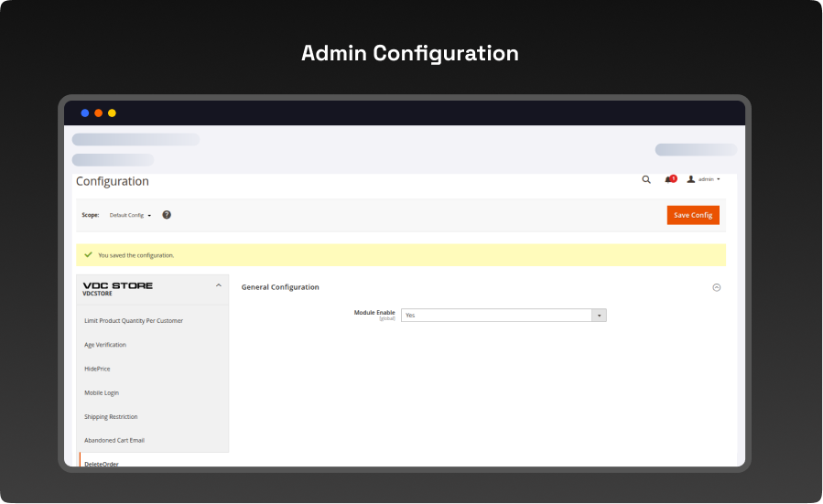This screenshot has height=504, width=823.
Task: Choose Abandoned Cart Email in sidebar
Action: (x=114, y=440)
